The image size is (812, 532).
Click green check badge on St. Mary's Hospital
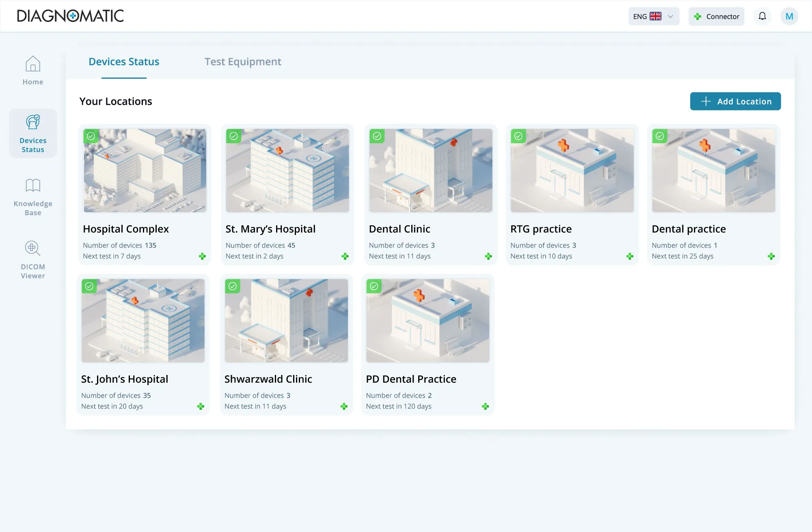[234, 136]
